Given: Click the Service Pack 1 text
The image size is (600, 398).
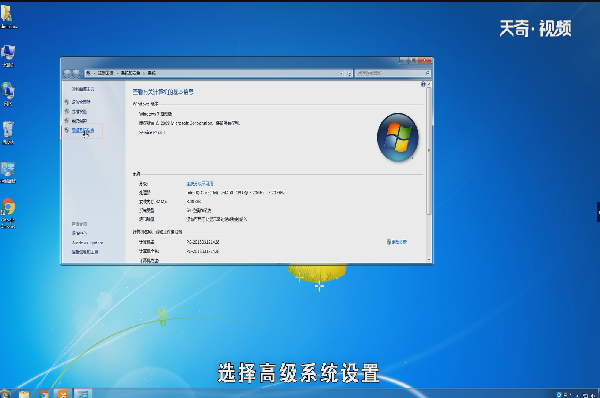Looking at the screenshot, I should [152, 132].
